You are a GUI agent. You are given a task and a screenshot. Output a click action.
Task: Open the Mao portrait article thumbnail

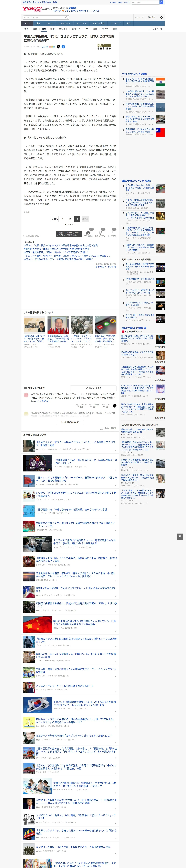(58, 325)
